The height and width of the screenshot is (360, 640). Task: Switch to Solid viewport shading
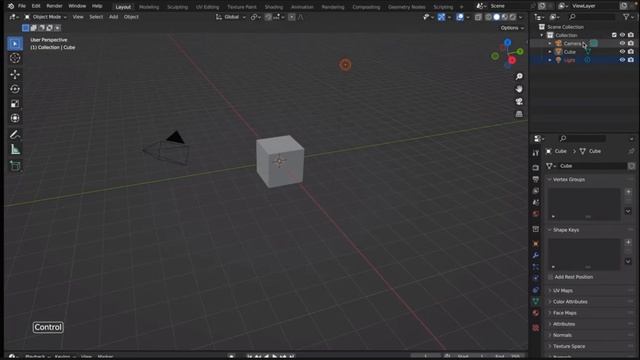(x=496, y=17)
